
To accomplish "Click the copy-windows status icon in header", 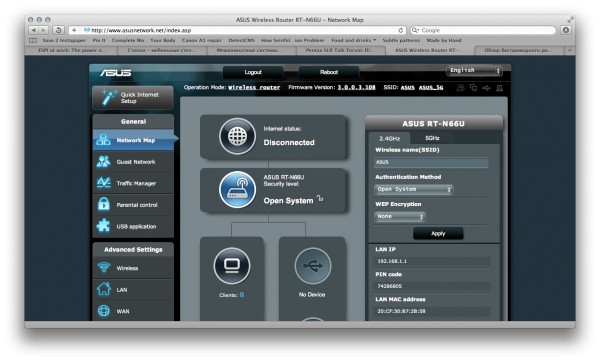I will 473,88.
